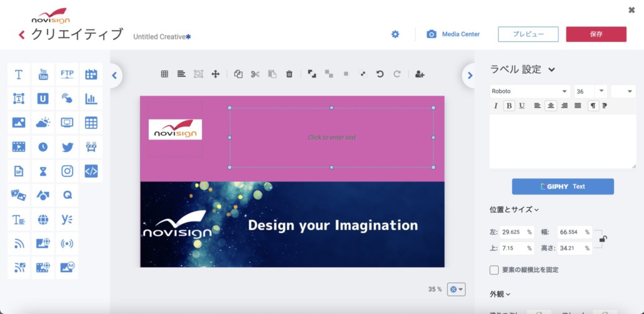
Task: Select the 'Click to enter text' label
Action: coord(332,137)
